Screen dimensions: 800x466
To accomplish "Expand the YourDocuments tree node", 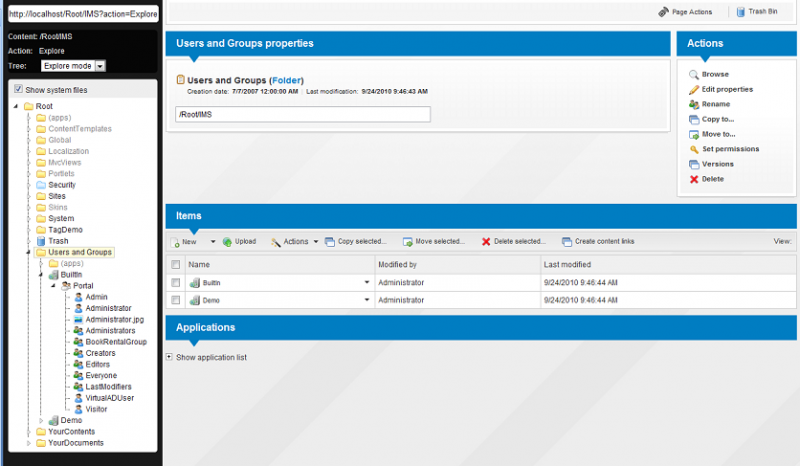I will point(29,443).
